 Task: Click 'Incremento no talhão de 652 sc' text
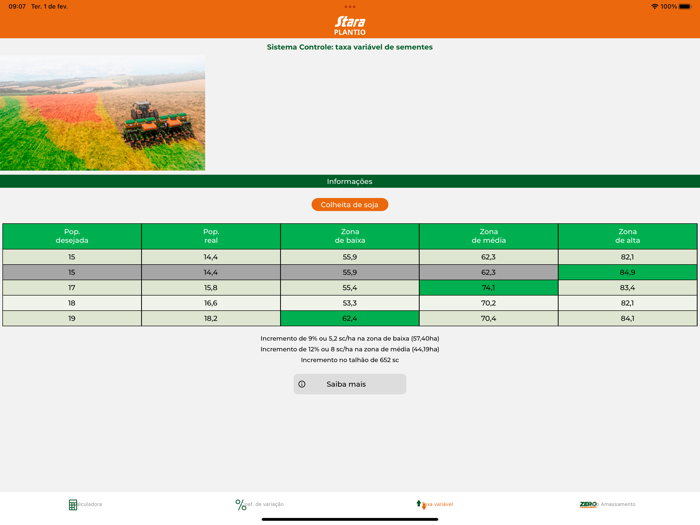click(350, 360)
